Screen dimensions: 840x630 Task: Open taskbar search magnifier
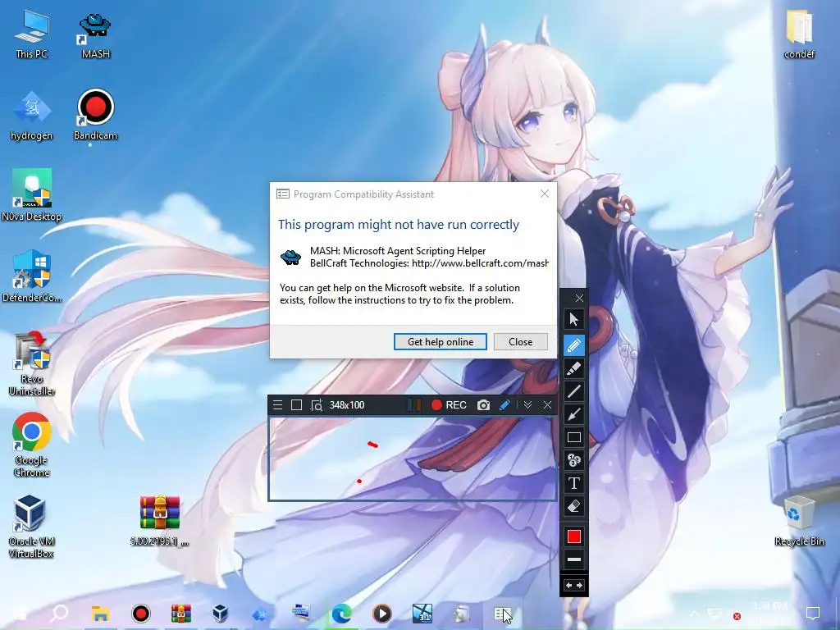(x=60, y=614)
